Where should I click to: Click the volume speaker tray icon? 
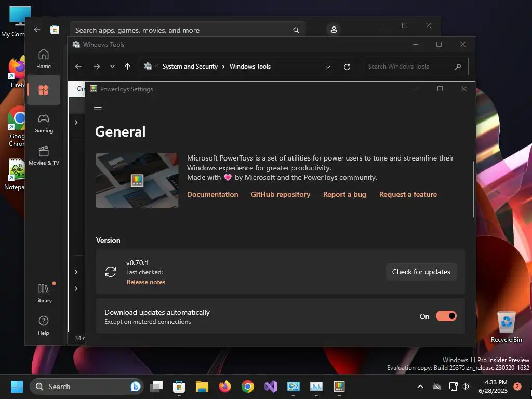tap(465, 387)
